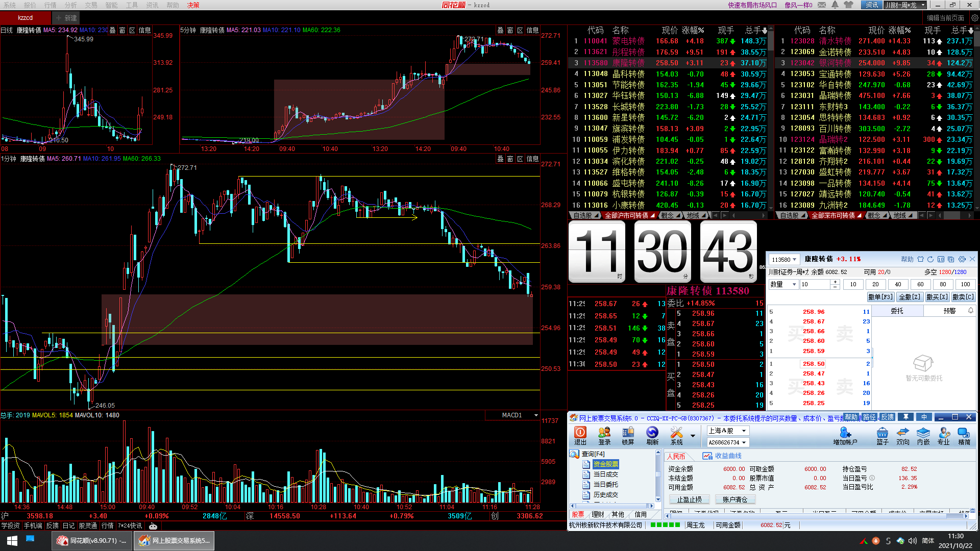Click the new window icon in quick-order panel
The image size is (980, 551).
[x=951, y=259]
